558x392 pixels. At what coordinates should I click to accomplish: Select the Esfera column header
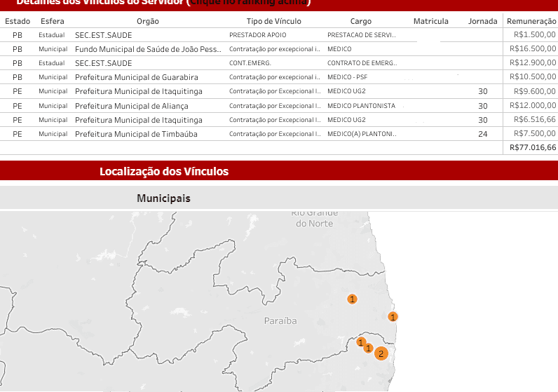52,21
